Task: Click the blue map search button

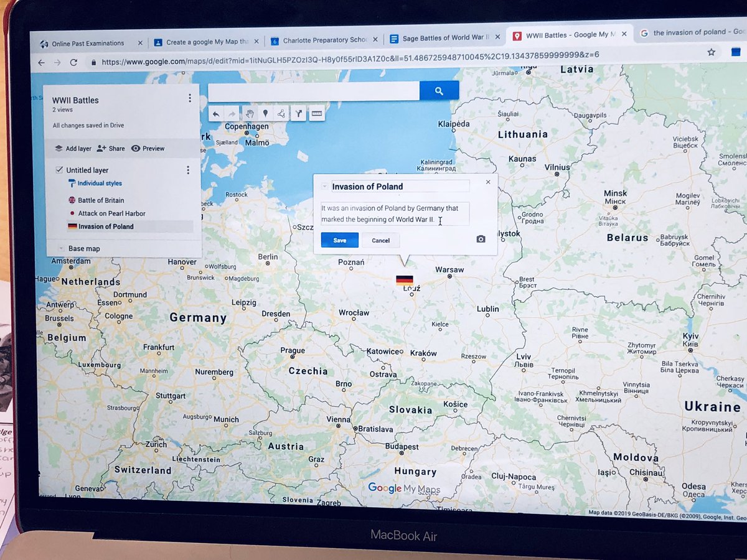Action: pyautogui.click(x=439, y=91)
